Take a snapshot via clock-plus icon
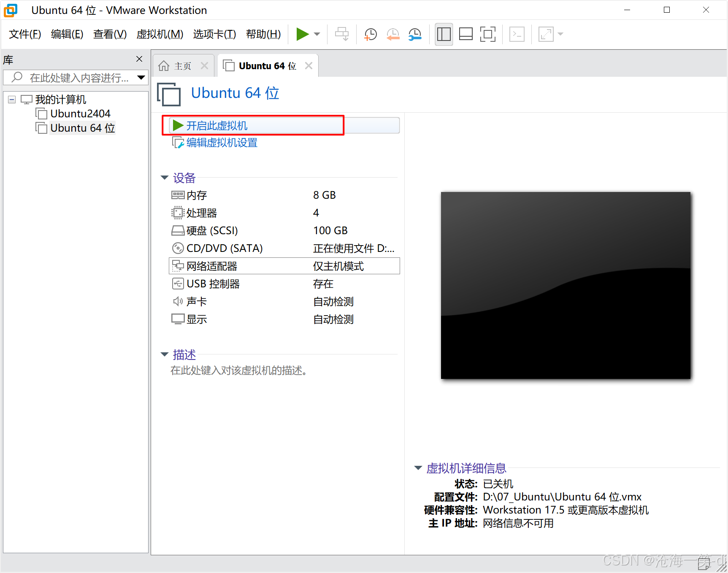 (x=371, y=34)
